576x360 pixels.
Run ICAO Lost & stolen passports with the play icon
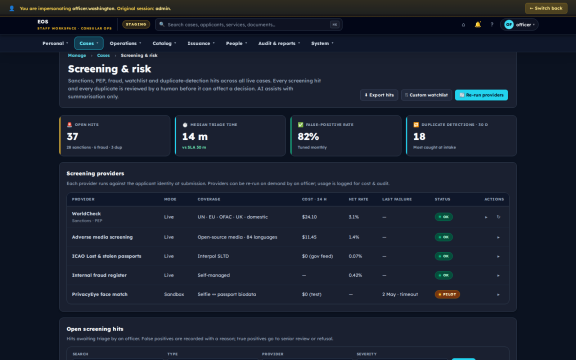[x=498, y=256]
